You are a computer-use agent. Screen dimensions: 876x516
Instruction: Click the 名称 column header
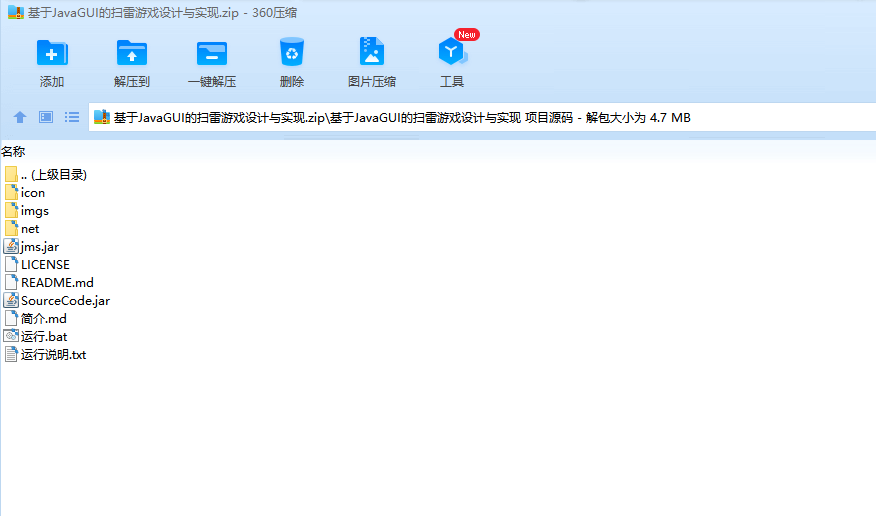13,151
